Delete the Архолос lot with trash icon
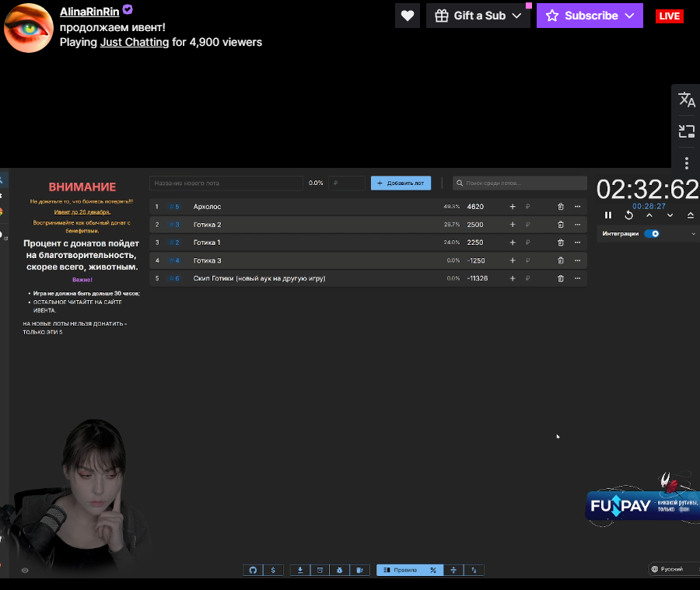The image size is (700, 590). [561, 207]
